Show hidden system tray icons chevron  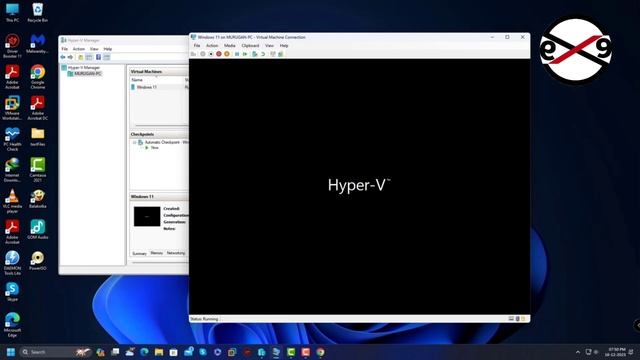coord(578,352)
